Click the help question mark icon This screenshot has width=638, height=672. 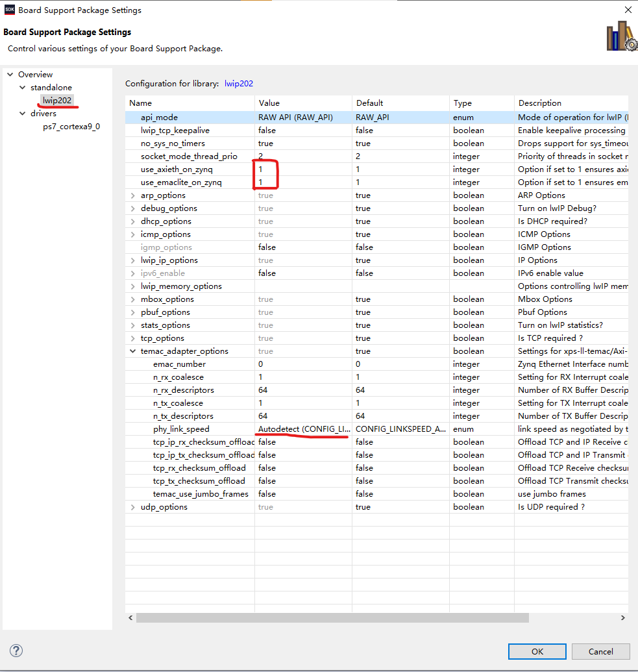16,651
